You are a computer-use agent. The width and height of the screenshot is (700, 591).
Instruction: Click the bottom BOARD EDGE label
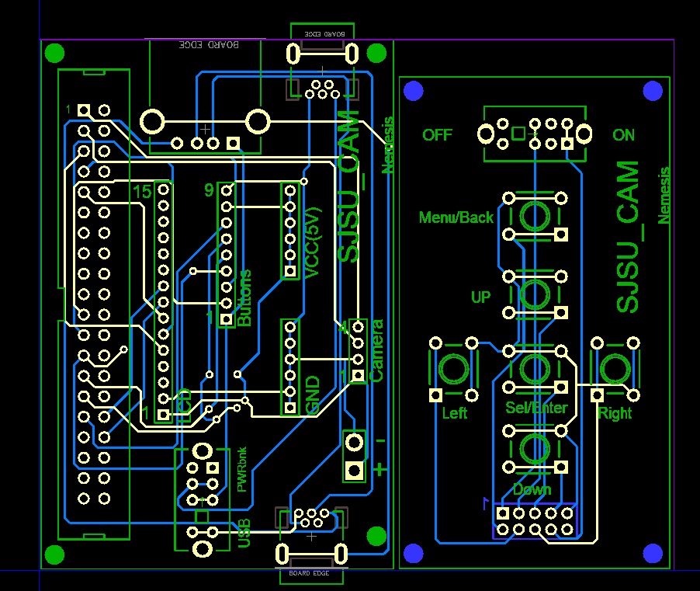tap(309, 573)
